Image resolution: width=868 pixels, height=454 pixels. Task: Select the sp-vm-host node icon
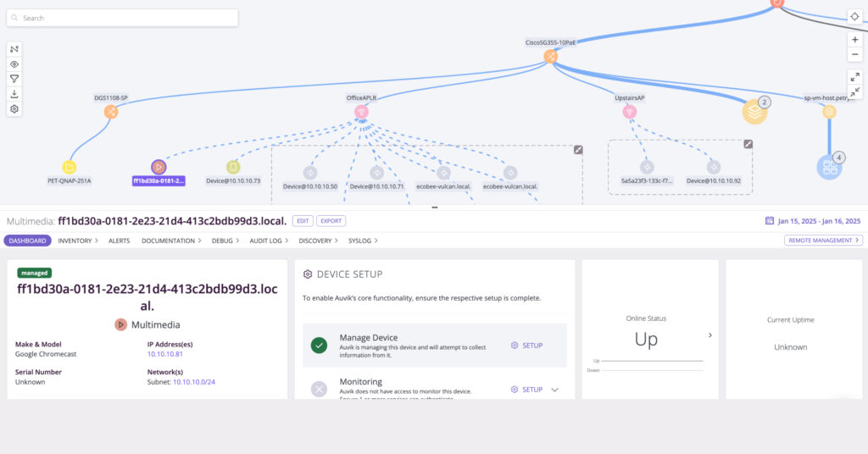point(829,112)
